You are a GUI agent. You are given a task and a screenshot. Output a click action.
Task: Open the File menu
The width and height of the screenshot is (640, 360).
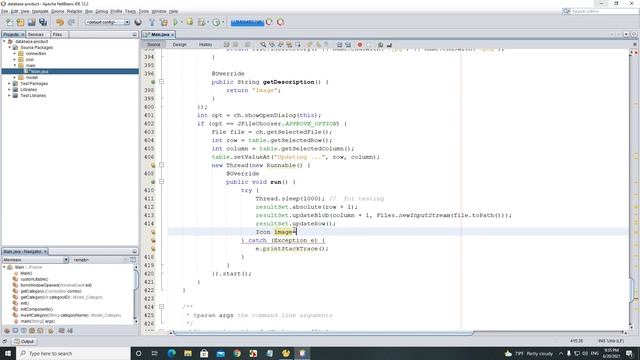[4, 11]
